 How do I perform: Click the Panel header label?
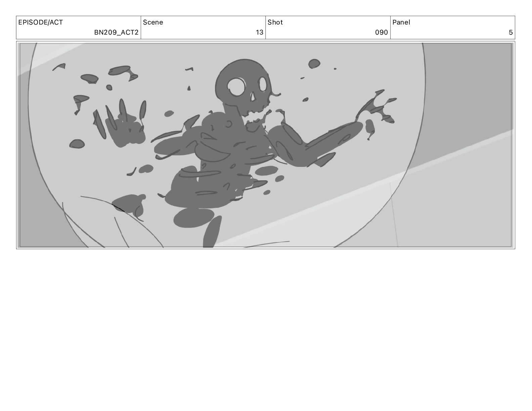point(401,22)
